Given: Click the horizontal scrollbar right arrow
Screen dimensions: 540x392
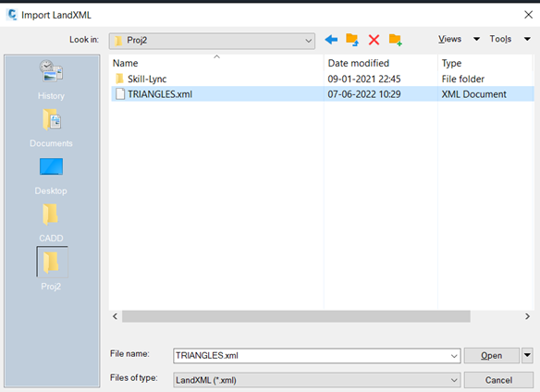Looking at the screenshot, I should [527, 316].
